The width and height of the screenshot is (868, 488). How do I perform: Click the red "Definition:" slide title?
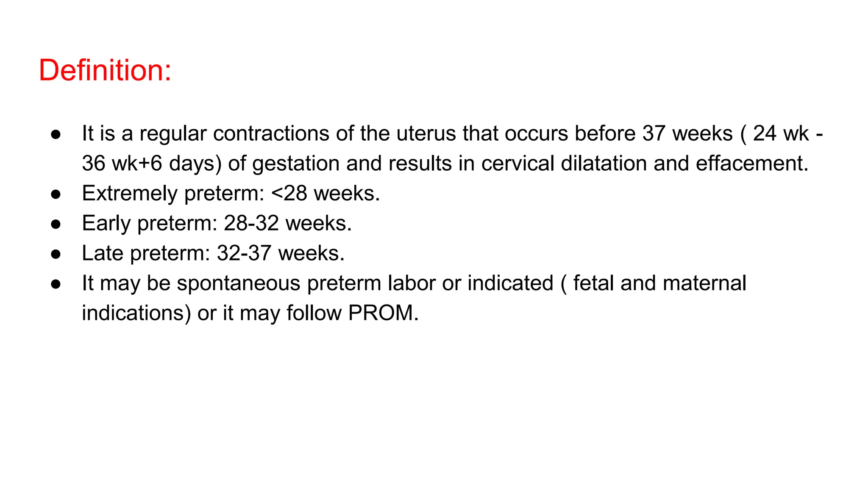click(105, 70)
